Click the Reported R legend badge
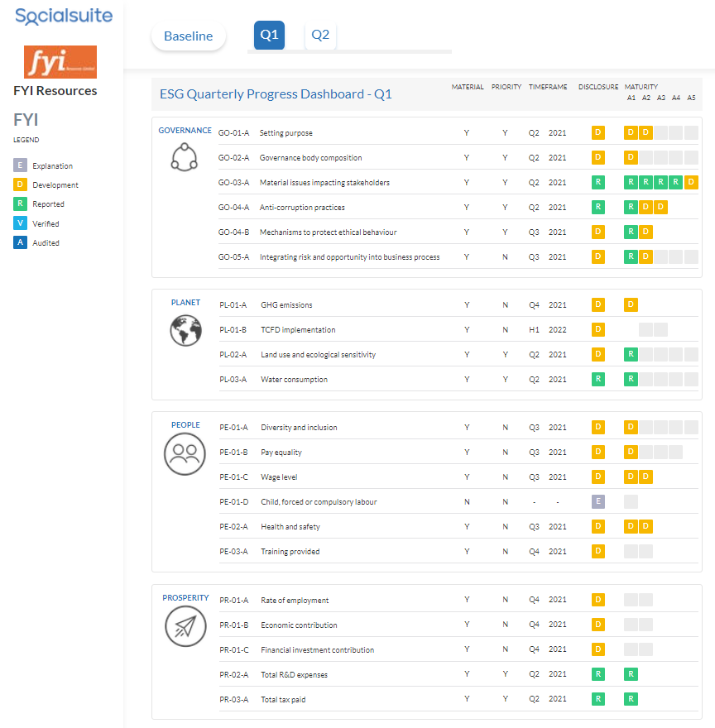 pyautogui.click(x=20, y=204)
